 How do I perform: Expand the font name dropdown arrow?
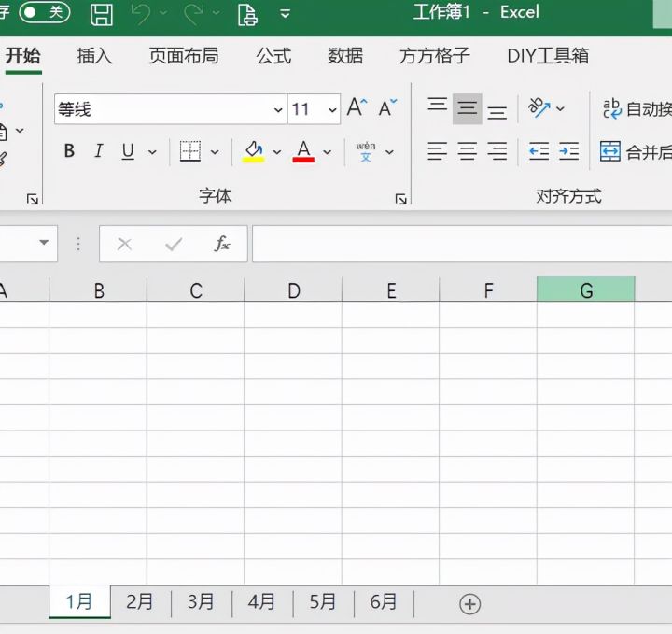[278, 110]
